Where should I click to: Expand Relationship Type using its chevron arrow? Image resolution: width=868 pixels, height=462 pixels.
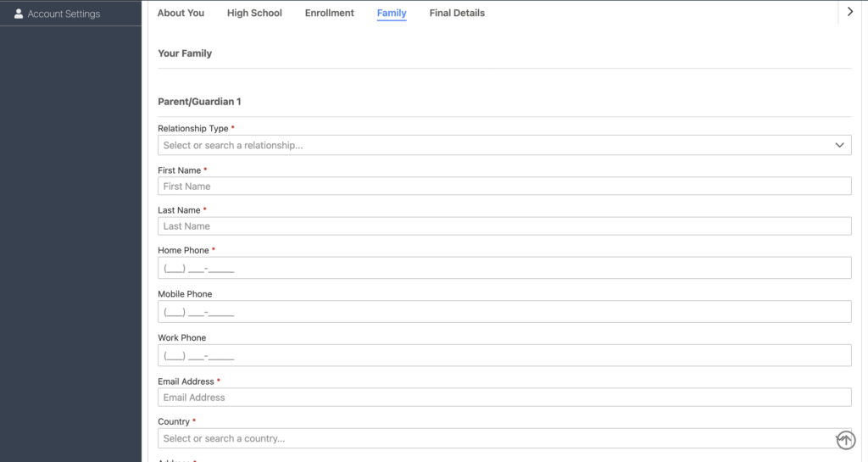coord(839,145)
